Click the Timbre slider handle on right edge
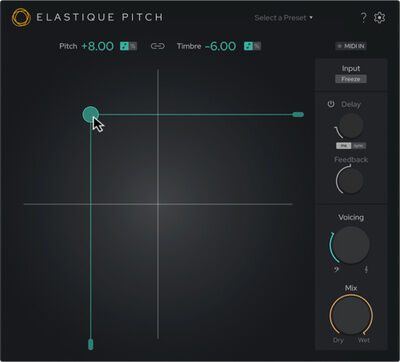The height and width of the screenshot is (362, 400). [x=298, y=115]
